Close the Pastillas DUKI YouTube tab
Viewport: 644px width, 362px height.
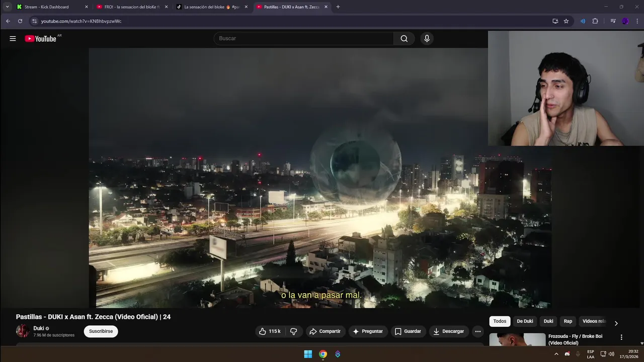click(326, 7)
